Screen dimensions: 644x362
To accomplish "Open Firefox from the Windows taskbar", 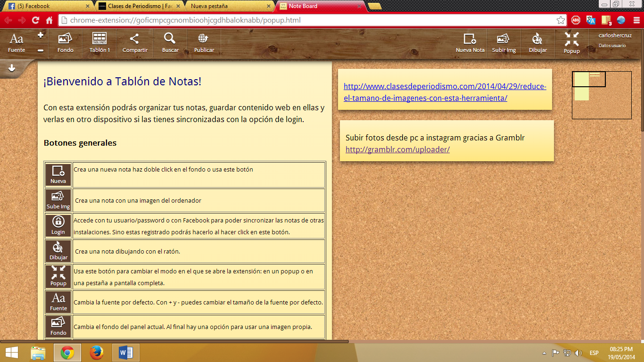I will click(97, 353).
